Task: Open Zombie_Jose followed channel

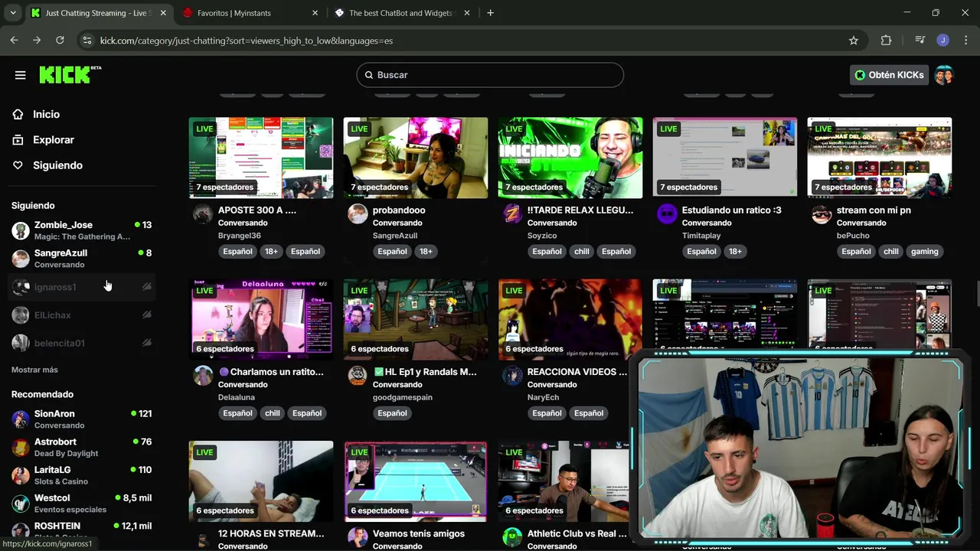Action: pyautogui.click(x=81, y=230)
